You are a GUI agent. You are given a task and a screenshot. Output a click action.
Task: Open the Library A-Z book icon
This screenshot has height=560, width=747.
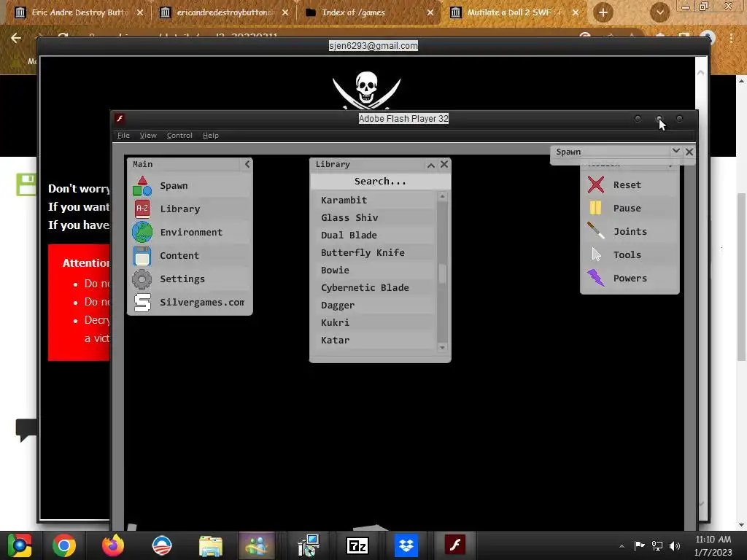pos(142,209)
